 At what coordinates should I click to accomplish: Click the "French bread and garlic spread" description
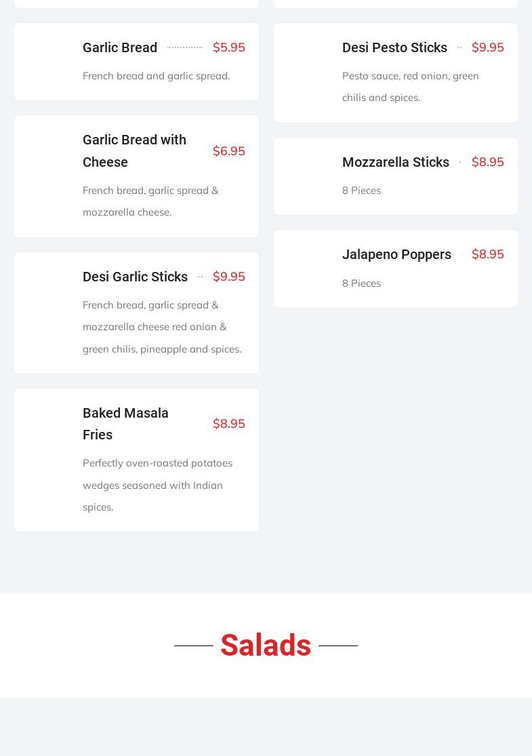156,76
